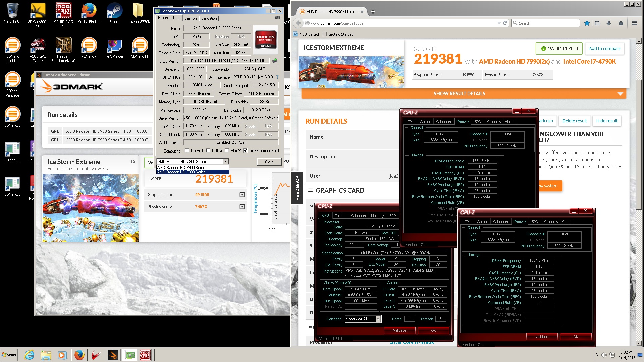Click Close button in GPU-Z

pos(269,162)
